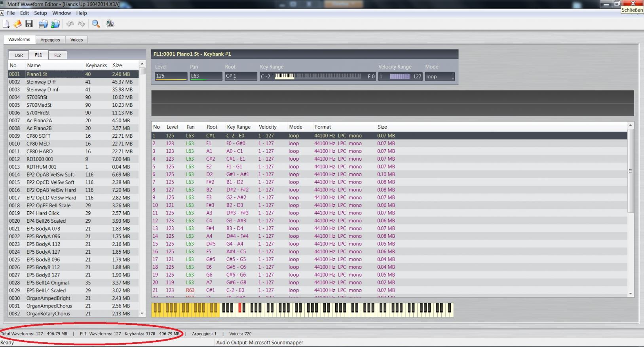Select keybank row with key range F0 - G#0
Viewport: 644px width, 347px height.
[389, 143]
